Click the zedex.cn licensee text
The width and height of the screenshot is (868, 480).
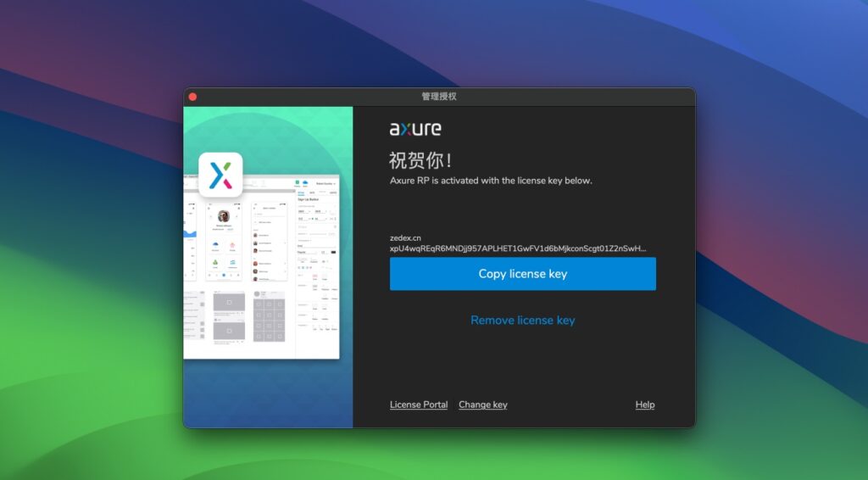click(405, 238)
